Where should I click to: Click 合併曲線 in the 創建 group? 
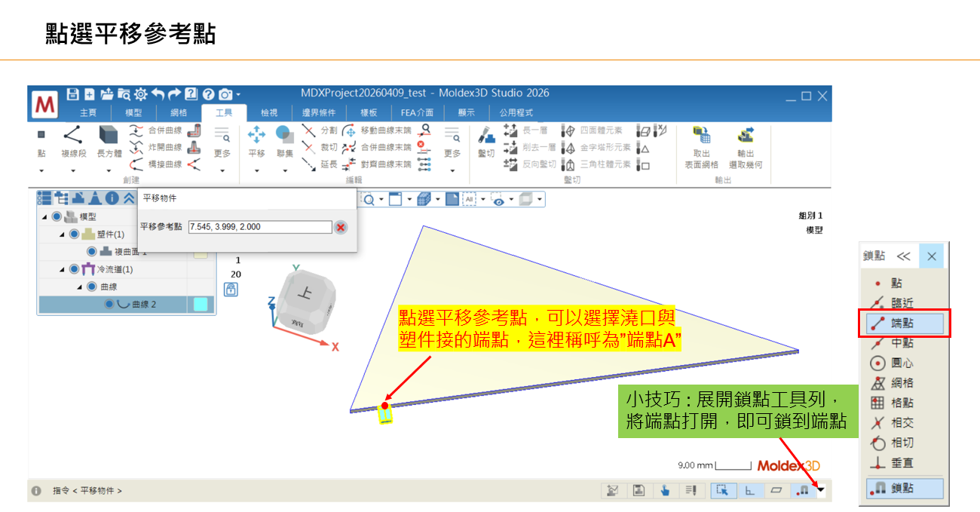point(156,130)
